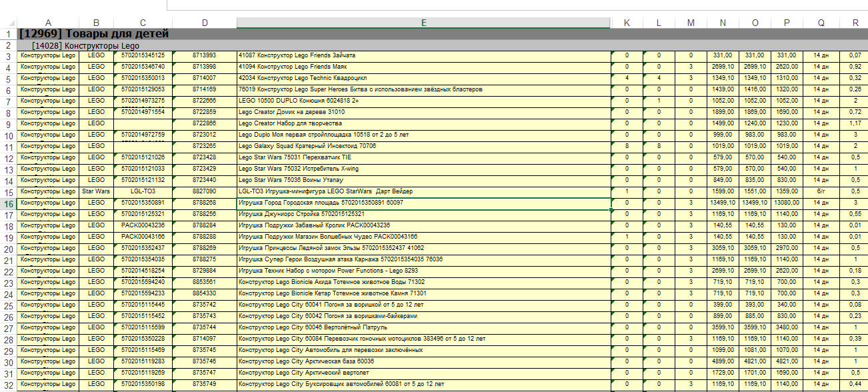
Task: Select barcode cell '5702015350198'
Action: coord(143,384)
